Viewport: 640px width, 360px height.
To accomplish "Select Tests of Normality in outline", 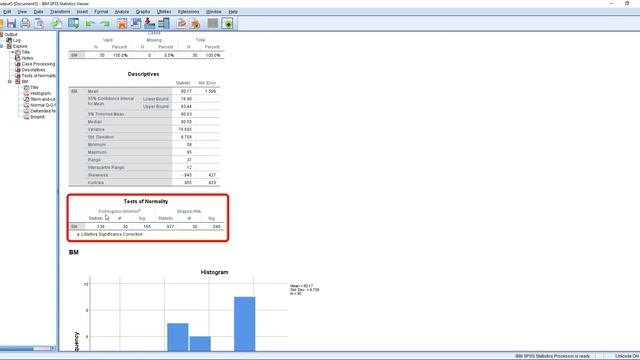I will pos(38,76).
